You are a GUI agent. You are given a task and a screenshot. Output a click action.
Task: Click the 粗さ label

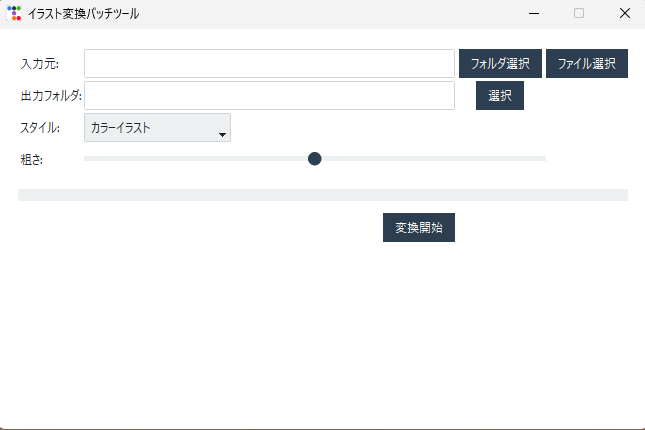click(32, 160)
